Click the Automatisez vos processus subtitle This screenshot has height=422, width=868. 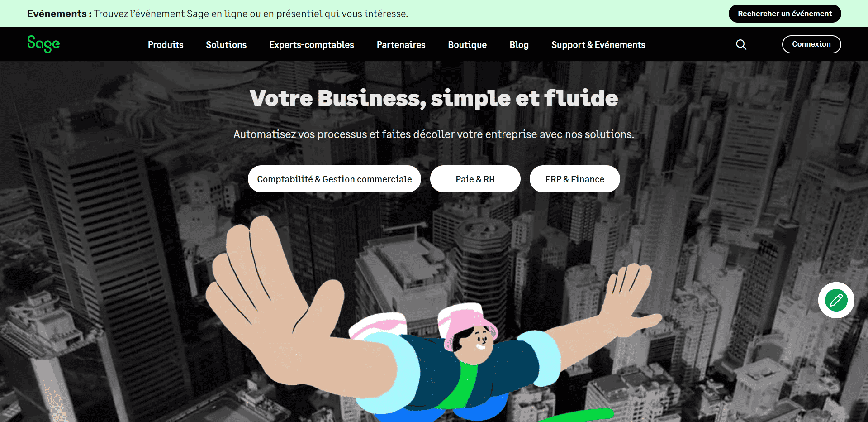click(434, 134)
